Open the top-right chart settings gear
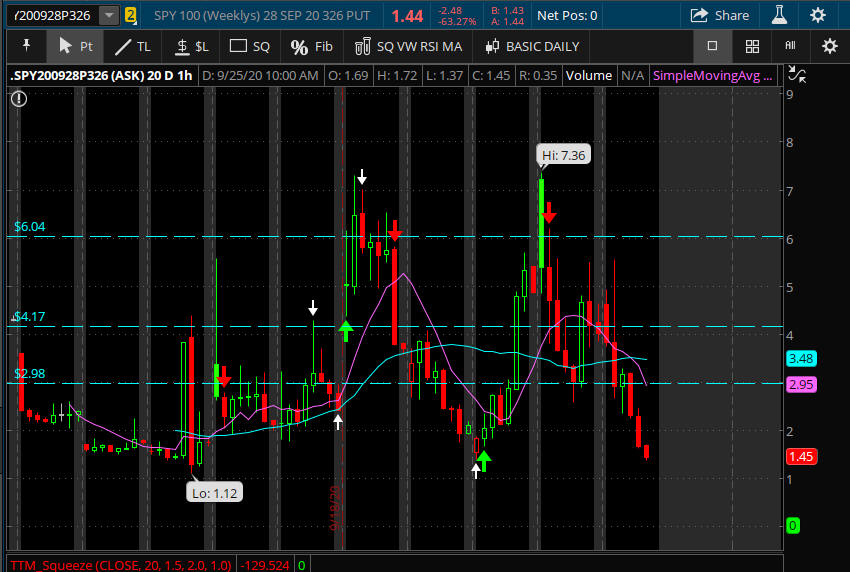Image resolution: width=850 pixels, height=572 pixels. [818, 15]
